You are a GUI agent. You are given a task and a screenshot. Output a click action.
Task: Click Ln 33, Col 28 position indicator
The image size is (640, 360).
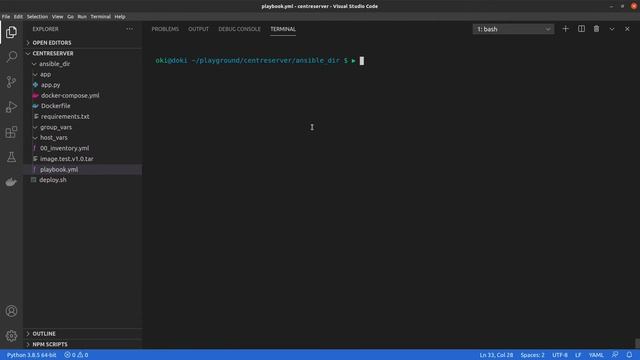[x=496, y=355]
